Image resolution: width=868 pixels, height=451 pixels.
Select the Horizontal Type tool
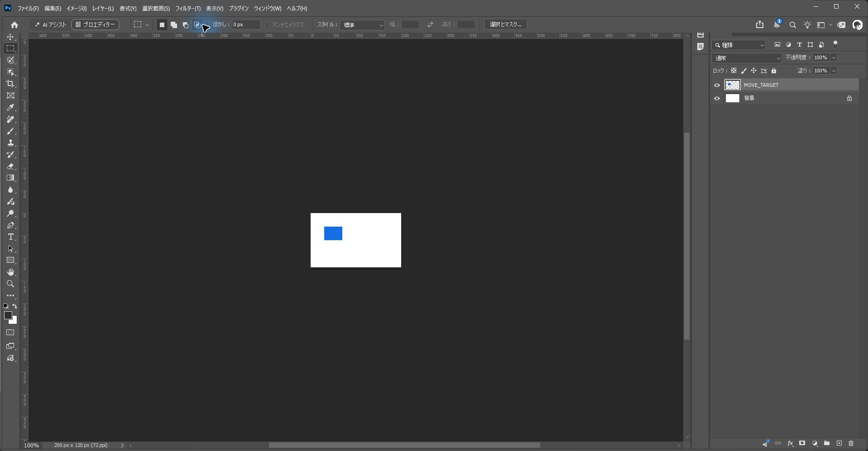tap(10, 237)
